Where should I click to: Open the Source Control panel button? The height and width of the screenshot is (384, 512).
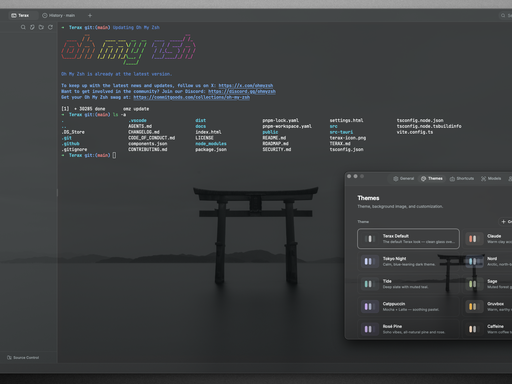23,358
